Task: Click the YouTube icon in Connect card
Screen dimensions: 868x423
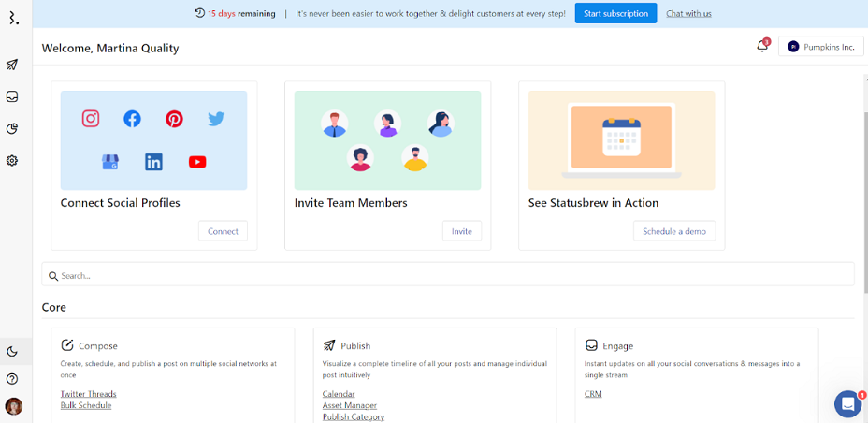Action: click(x=197, y=162)
